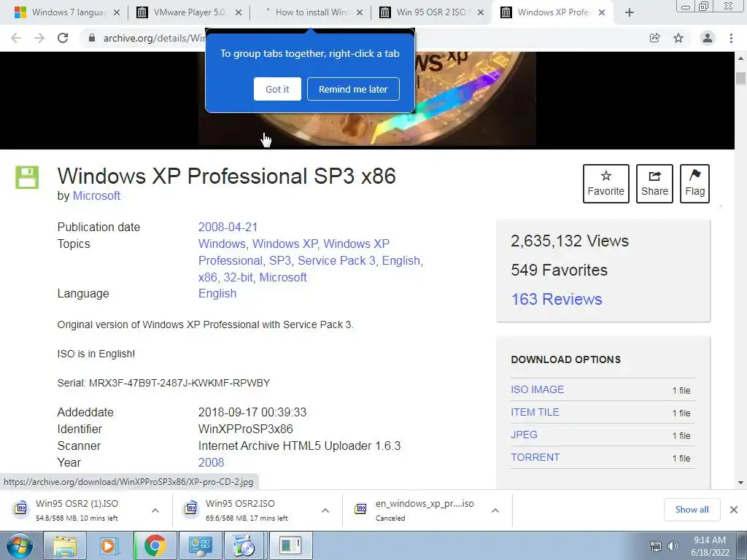Flag this item with the Flag button

[694, 183]
